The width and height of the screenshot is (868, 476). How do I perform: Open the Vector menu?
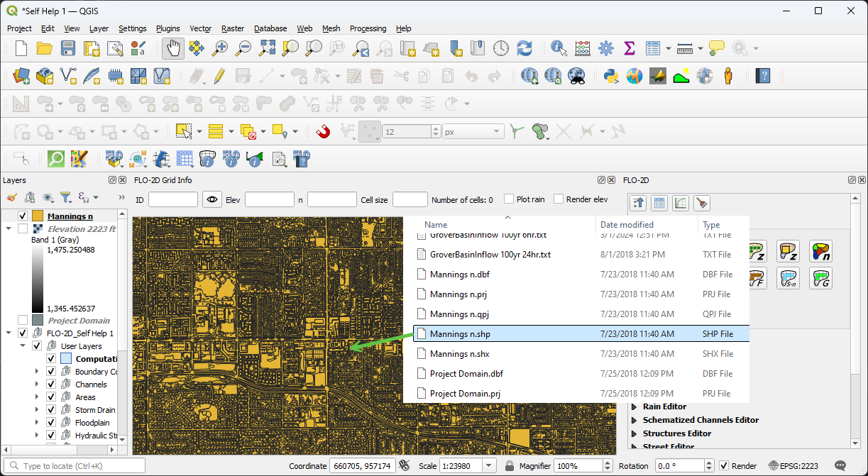[200, 28]
